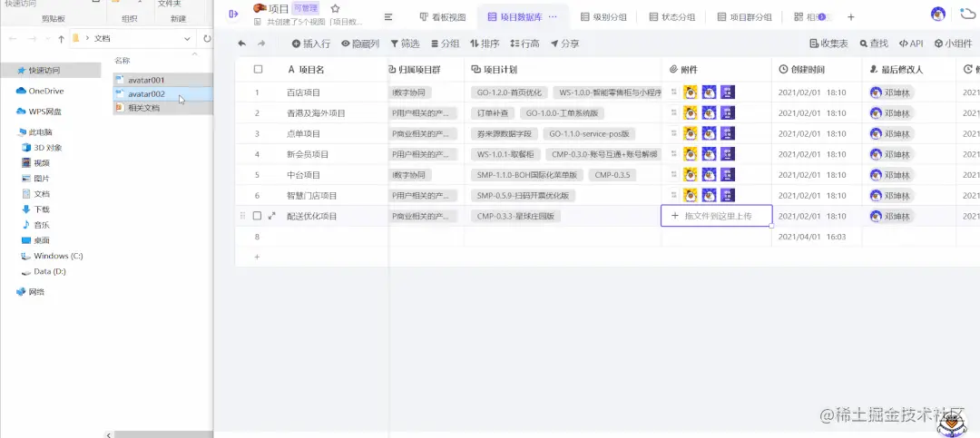Add a new row with the plus below row 8
The height and width of the screenshot is (438, 980).
[x=257, y=257]
